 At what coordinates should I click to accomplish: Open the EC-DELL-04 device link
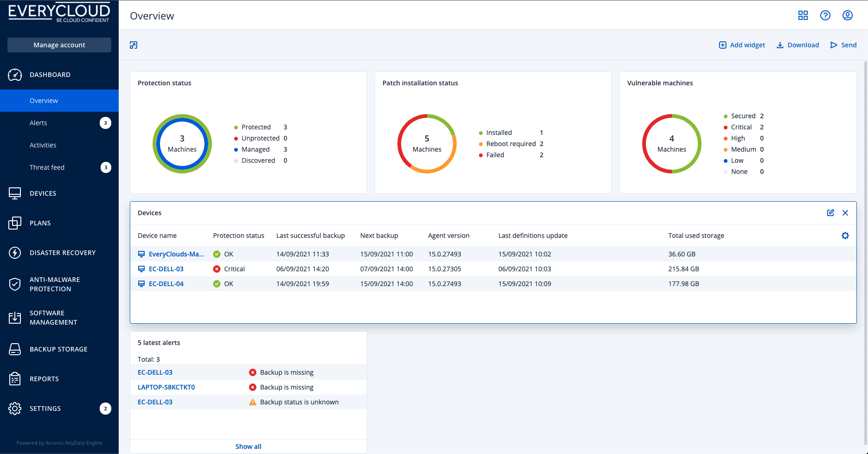click(166, 284)
